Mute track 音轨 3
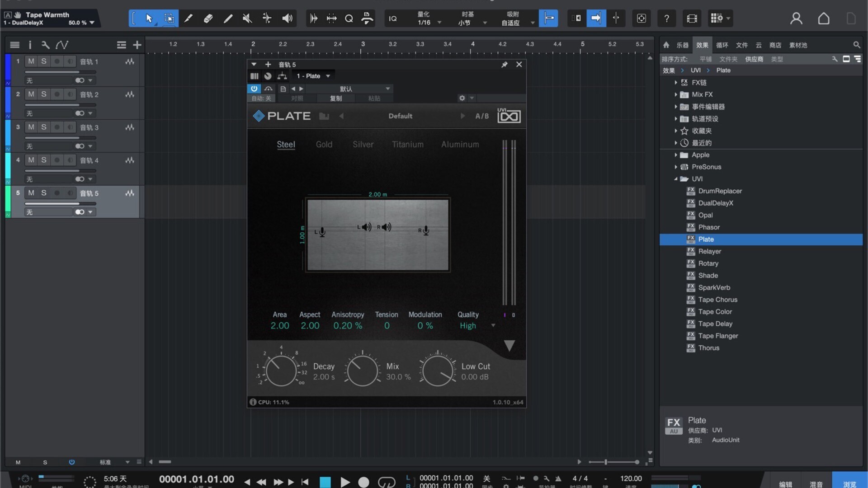 click(x=31, y=127)
